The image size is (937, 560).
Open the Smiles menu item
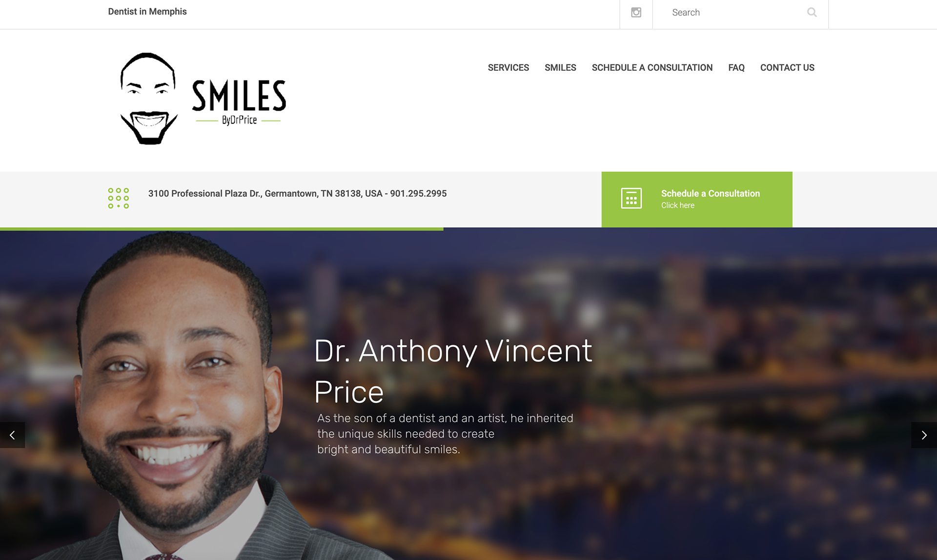560,68
